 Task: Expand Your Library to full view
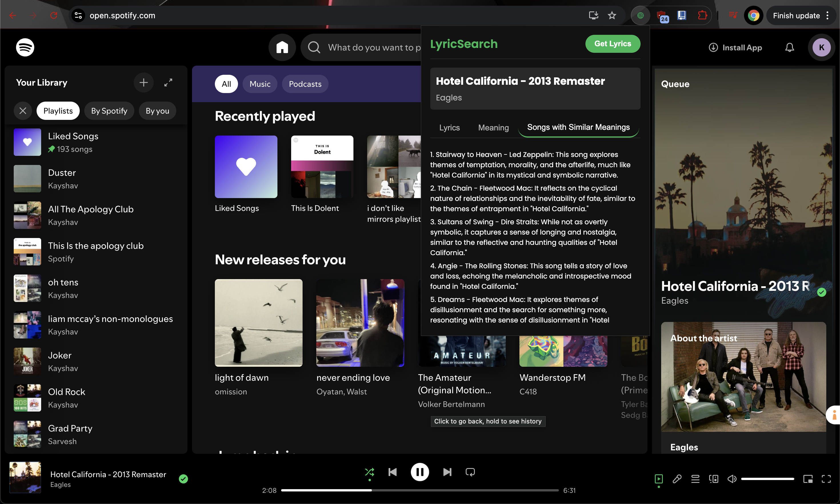(168, 82)
